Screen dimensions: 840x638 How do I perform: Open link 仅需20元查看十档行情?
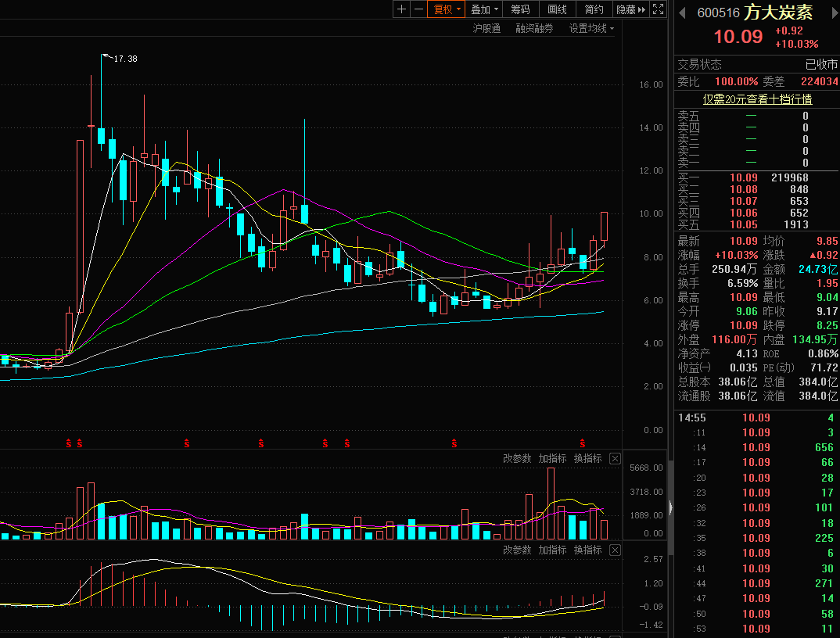(757, 99)
